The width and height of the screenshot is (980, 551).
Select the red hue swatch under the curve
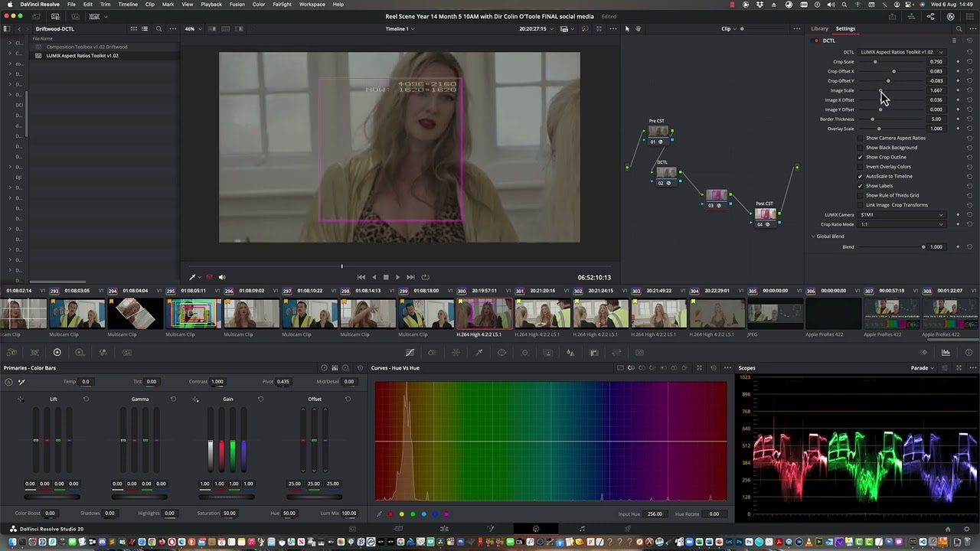[x=390, y=514]
